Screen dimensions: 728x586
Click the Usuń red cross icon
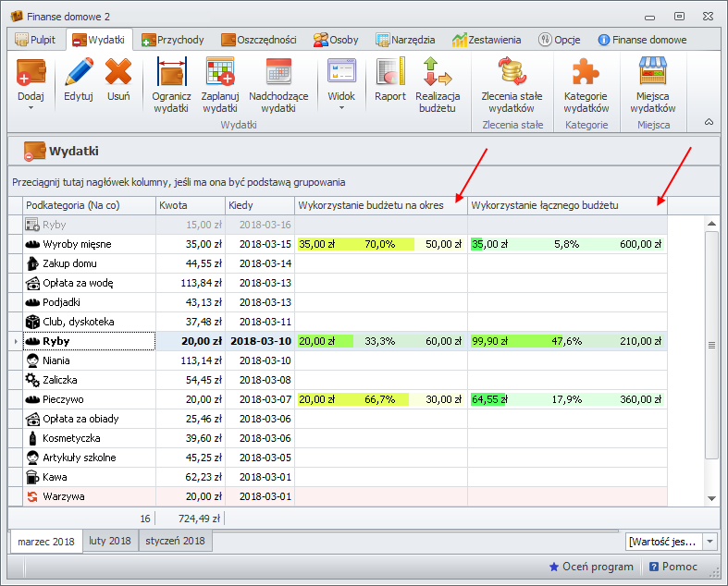[x=118, y=72]
